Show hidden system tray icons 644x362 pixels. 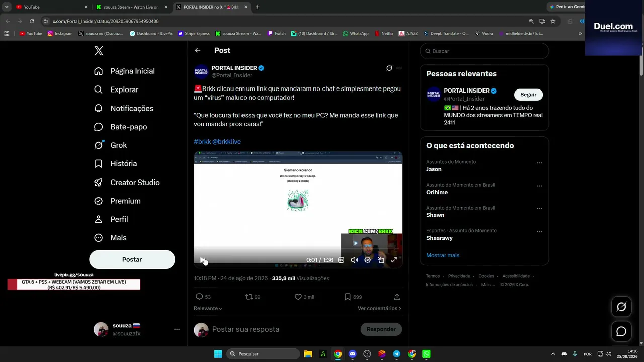(x=553, y=354)
